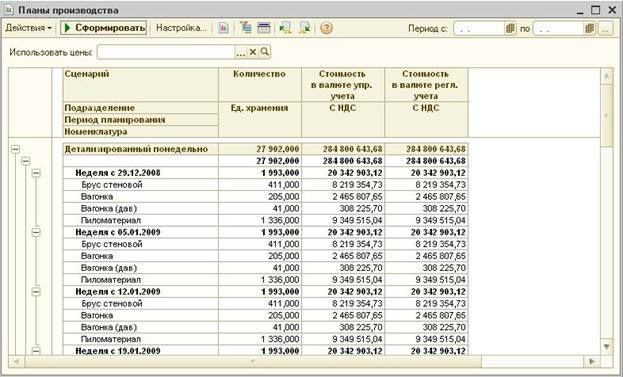This screenshot has height=377, width=623.
Task: Open the price type with magnifier icon
Action: click(x=265, y=52)
